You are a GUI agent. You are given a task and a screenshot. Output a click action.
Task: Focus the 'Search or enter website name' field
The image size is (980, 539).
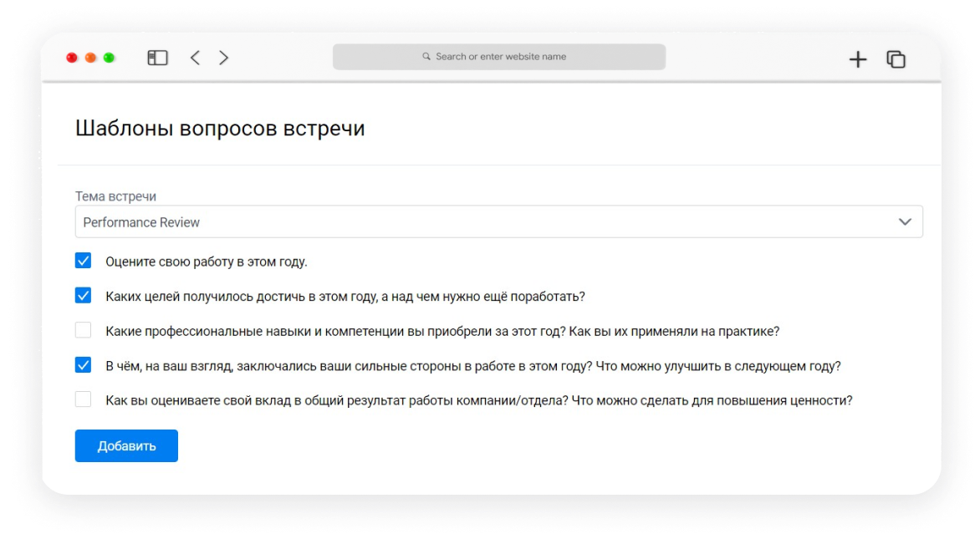(x=498, y=57)
